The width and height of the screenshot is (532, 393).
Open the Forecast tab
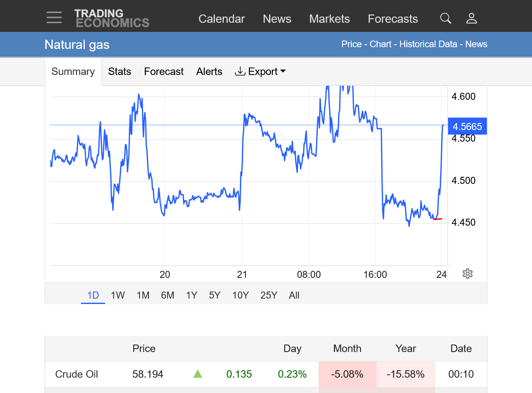tap(163, 72)
